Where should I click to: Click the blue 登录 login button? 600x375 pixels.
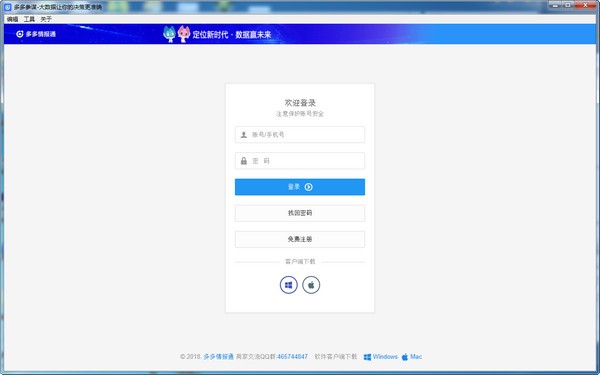[x=300, y=187]
